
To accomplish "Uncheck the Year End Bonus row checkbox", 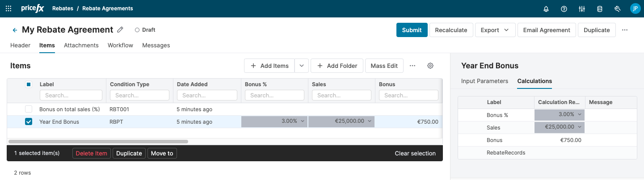I will 29,121.
